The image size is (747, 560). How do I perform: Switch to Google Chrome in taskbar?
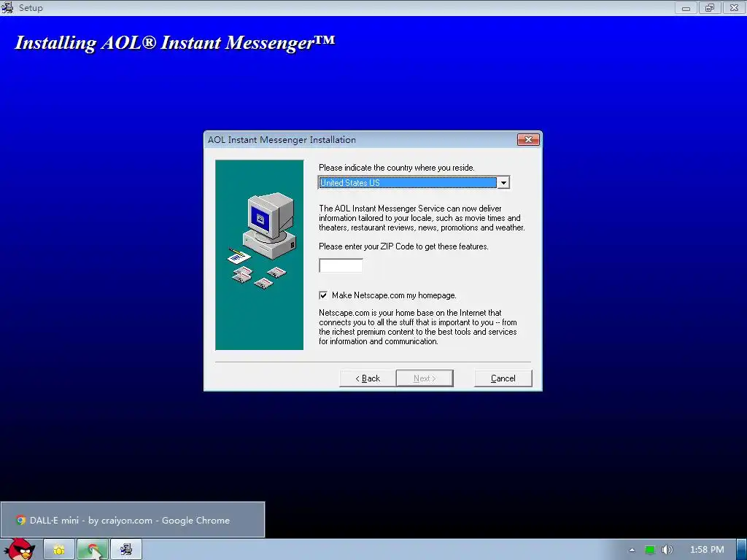point(93,550)
